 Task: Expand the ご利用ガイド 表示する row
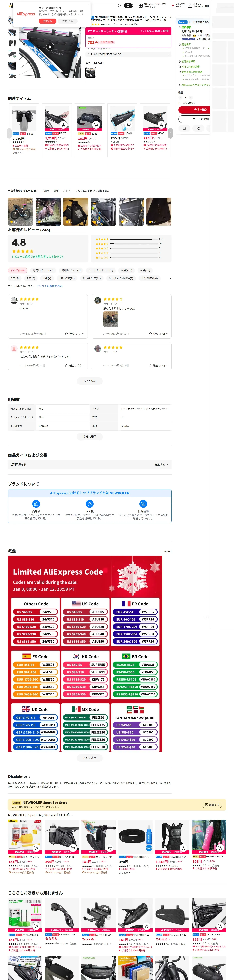click(x=90, y=465)
